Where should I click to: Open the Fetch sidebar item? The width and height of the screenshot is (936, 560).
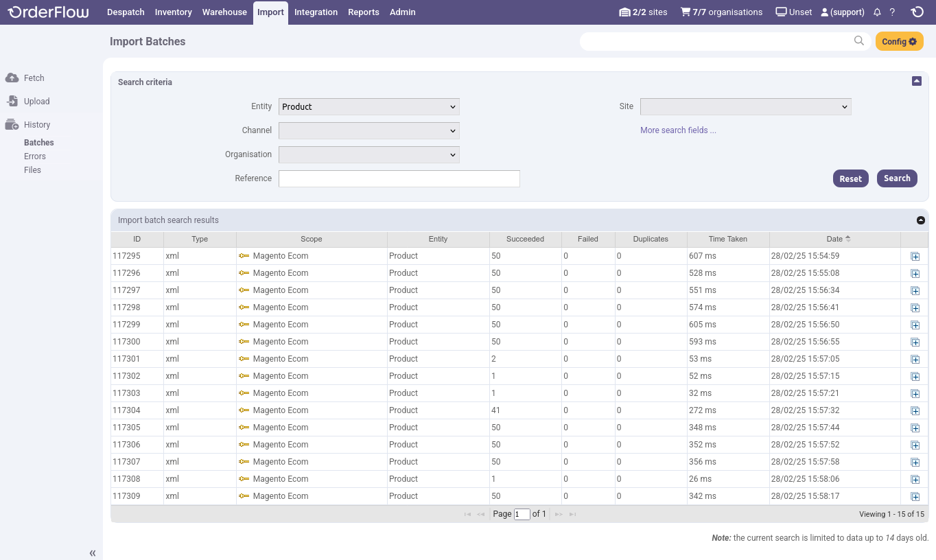pyautogui.click(x=29, y=78)
